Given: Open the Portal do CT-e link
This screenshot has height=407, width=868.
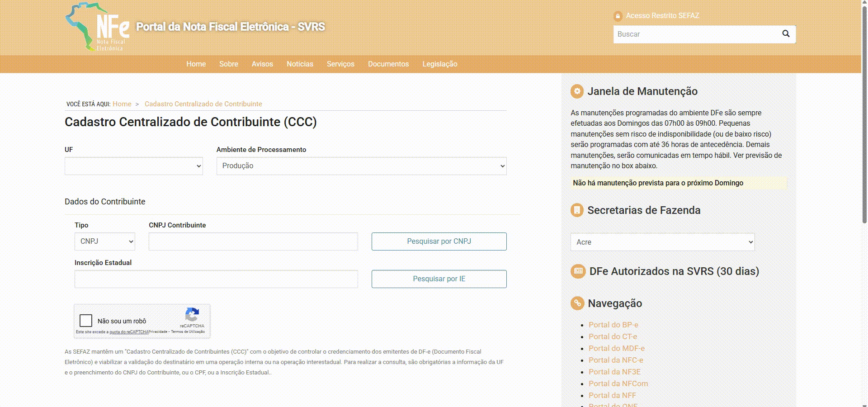Looking at the screenshot, I should (x=613, y=336).
